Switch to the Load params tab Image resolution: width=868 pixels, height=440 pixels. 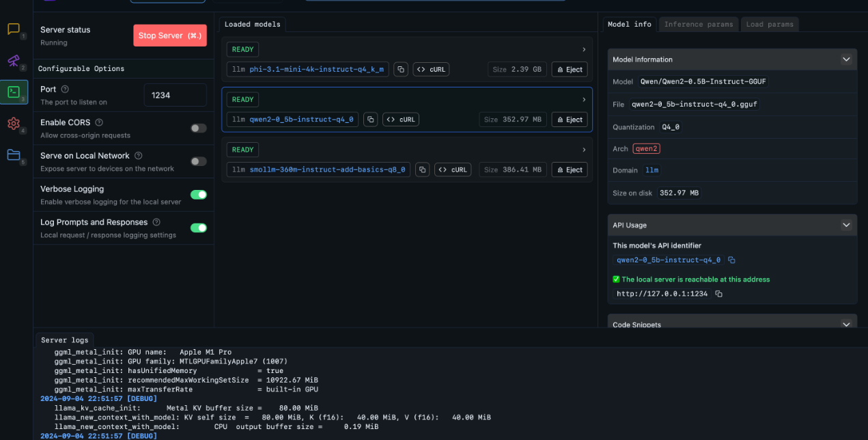coord(770,24)
